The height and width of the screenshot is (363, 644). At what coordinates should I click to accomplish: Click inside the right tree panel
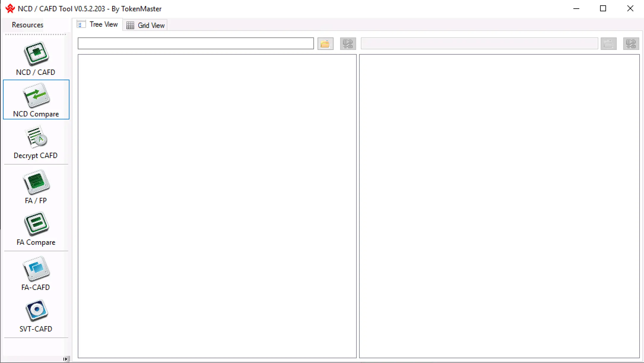(499, 206)
